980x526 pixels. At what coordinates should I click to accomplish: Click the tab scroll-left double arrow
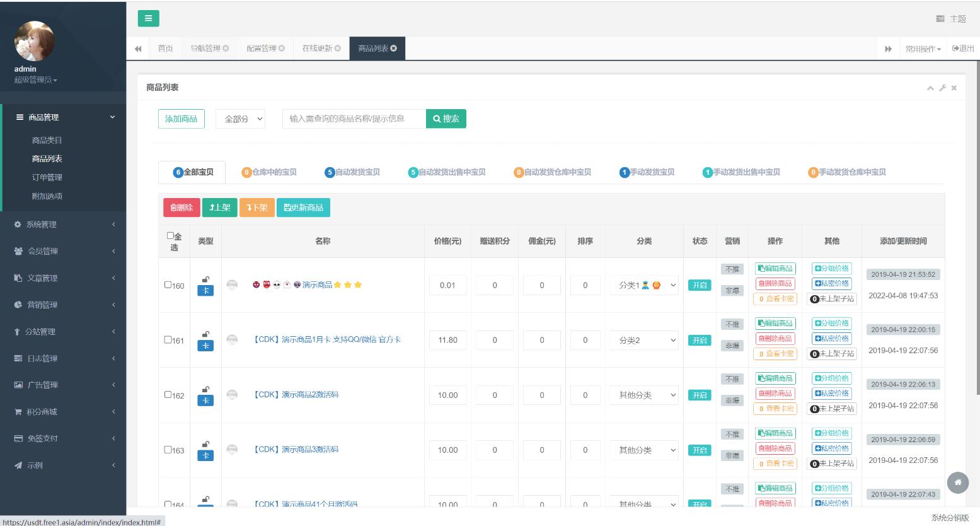138,49
